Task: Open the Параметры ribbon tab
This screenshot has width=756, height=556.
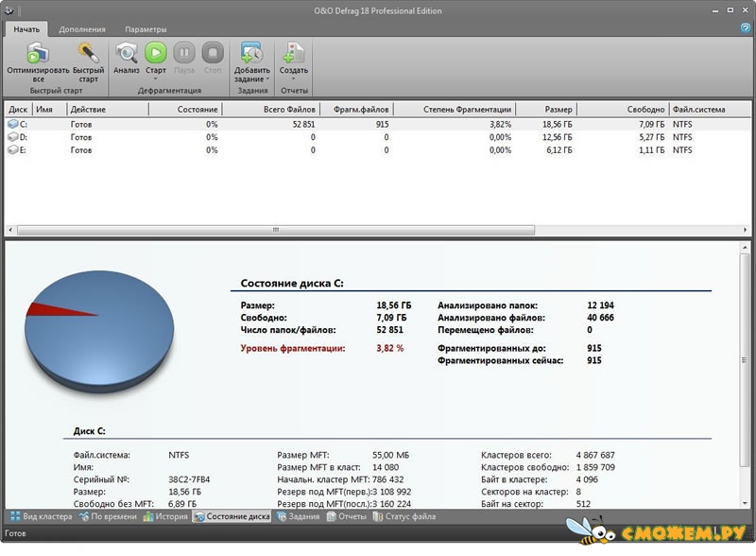Action: coord(146,29)
